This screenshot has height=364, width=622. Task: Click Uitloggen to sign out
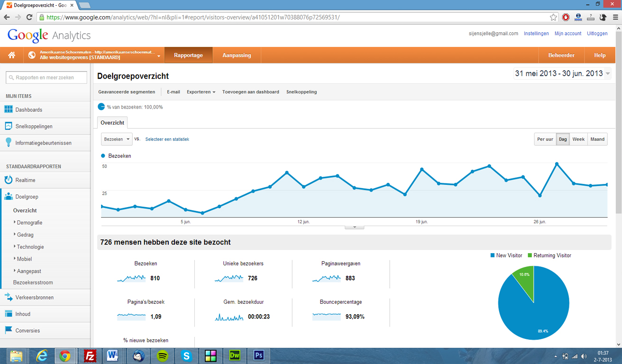tap(597, 34)
